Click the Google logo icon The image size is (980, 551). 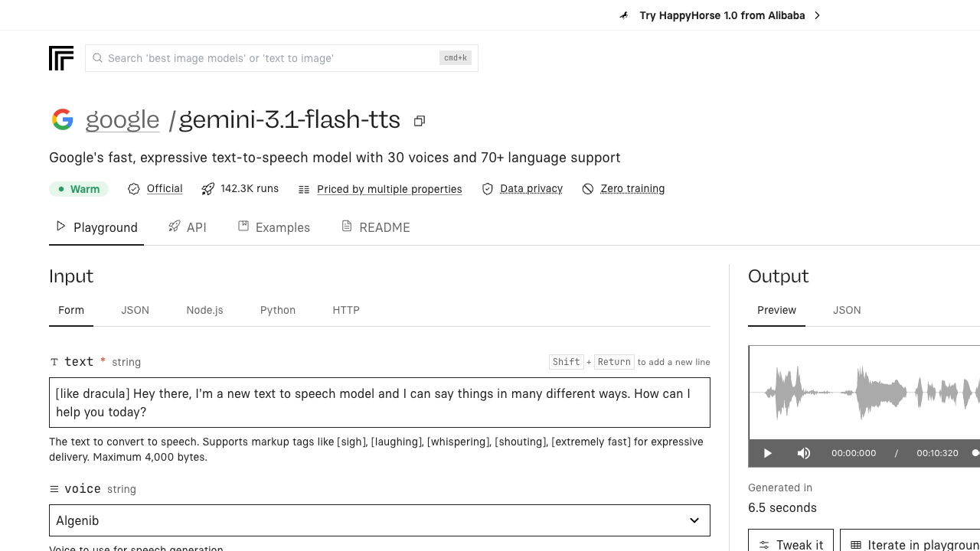[63, 119]
